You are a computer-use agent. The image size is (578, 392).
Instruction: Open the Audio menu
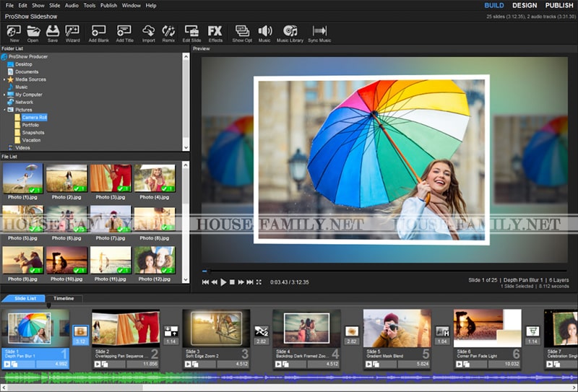tap(72, 6)
